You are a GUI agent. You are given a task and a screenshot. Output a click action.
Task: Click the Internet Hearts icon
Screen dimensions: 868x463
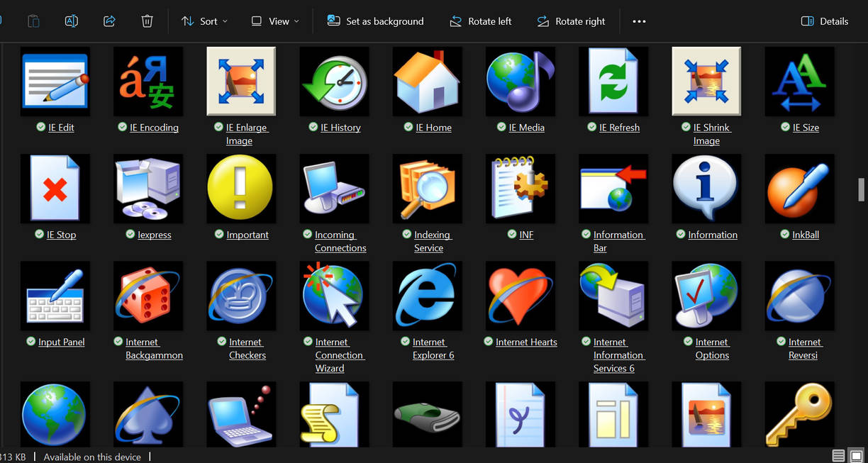pyautogui.click(x=521, y=296)
